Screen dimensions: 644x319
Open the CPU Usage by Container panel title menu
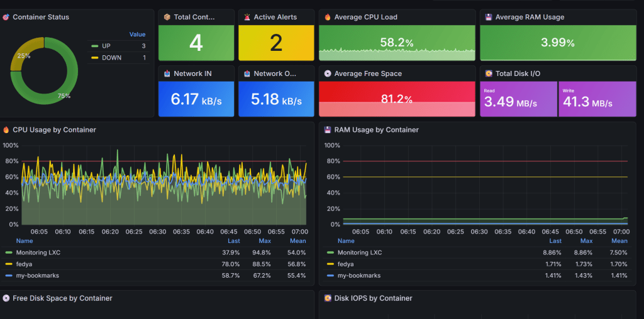(x=54, y=130)
